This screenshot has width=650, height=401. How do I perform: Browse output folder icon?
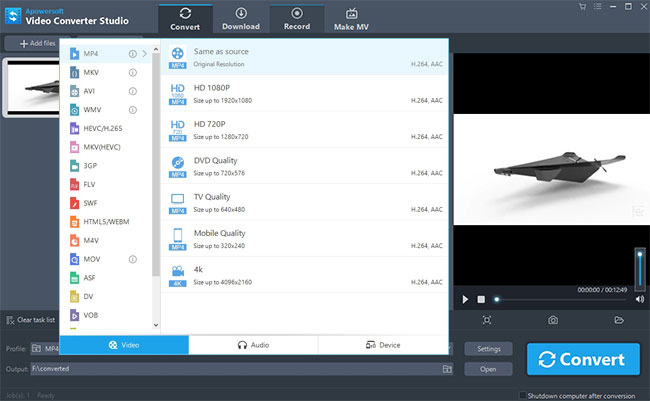pos(447,369)
